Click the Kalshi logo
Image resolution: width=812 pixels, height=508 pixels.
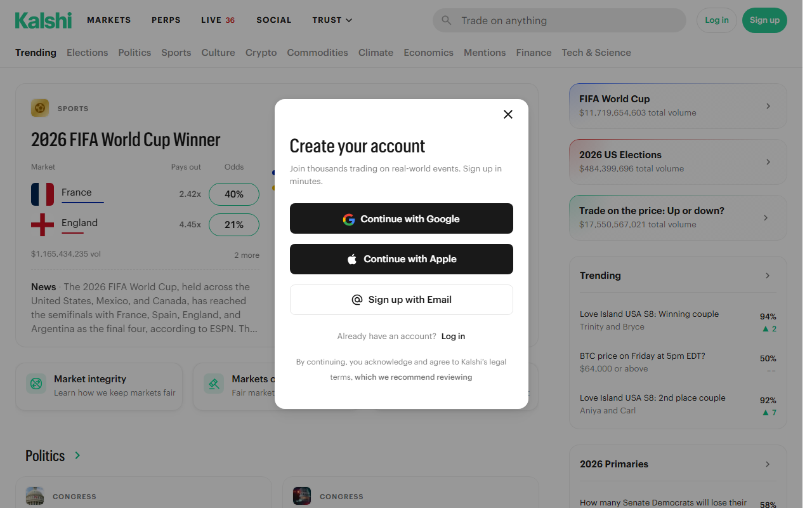click(x=43, y=20)
